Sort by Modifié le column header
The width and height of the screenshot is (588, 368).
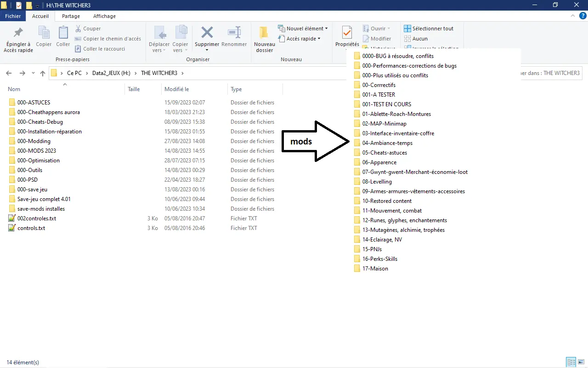click(x=177, y=89)
